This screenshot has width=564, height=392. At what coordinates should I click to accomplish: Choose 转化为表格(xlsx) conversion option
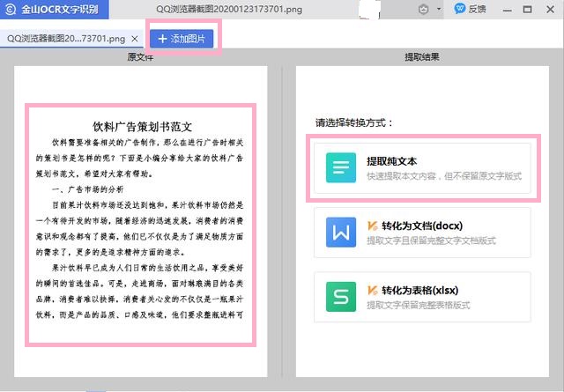pos(422,297)
